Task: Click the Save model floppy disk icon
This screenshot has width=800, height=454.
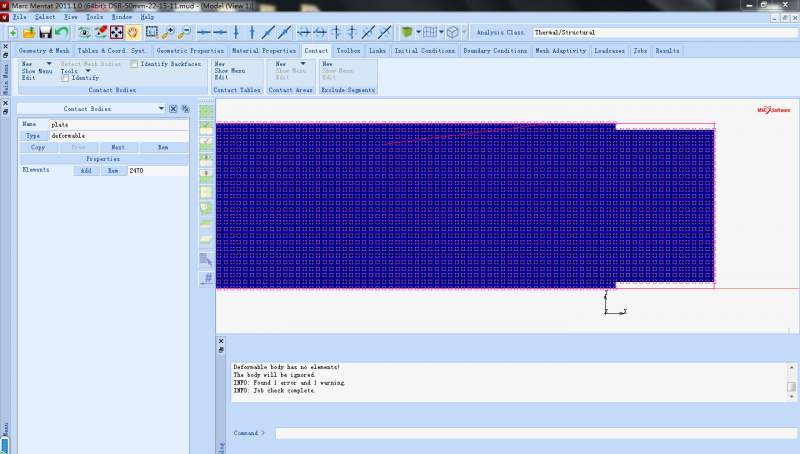Action: tap(45, 32)
